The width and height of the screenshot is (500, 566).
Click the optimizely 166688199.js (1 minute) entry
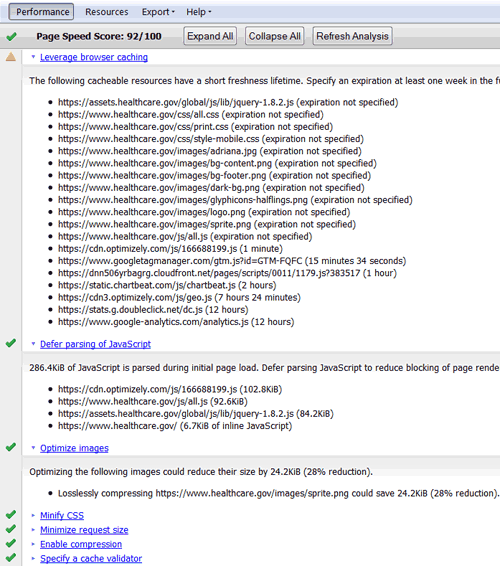coord(170,249)
